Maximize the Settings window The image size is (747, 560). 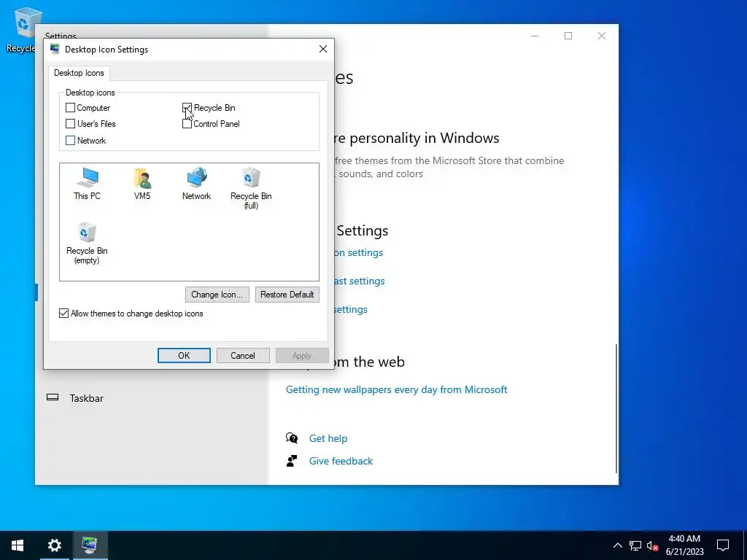(x=568, y=36)
